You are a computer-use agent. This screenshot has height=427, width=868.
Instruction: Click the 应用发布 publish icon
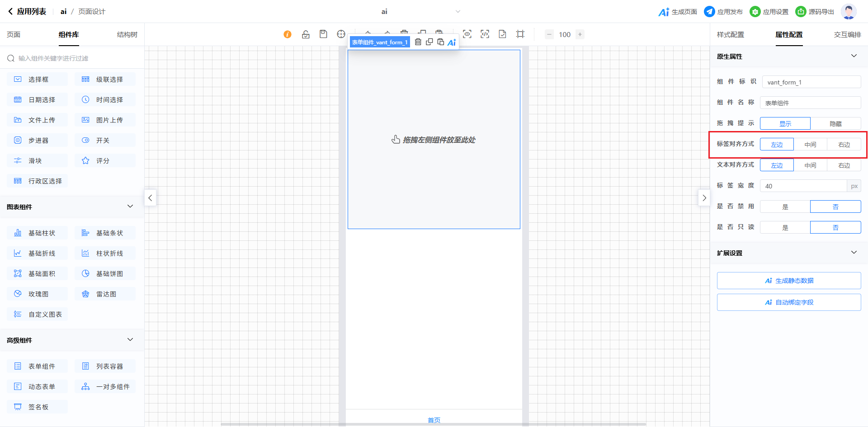click(x=709, y=12)
